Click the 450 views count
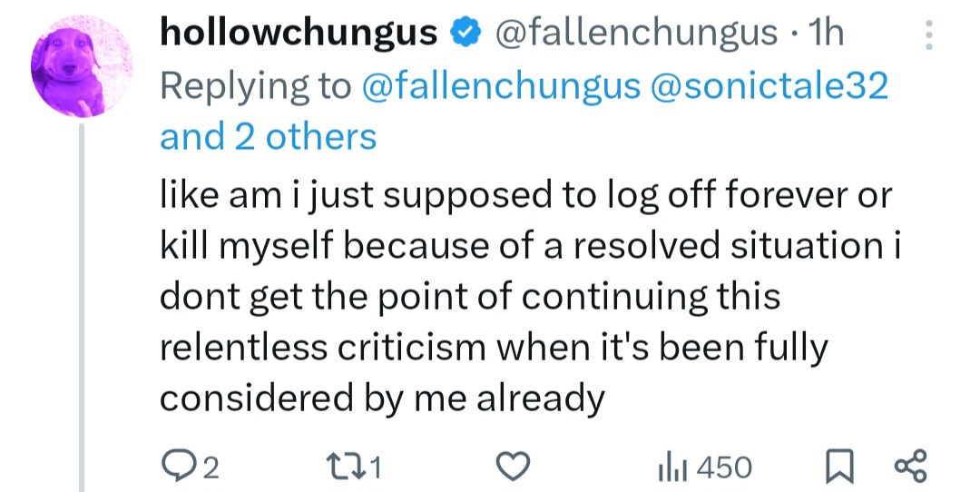The width and height of the screenshot is (980, 492). tap(722, 468)
